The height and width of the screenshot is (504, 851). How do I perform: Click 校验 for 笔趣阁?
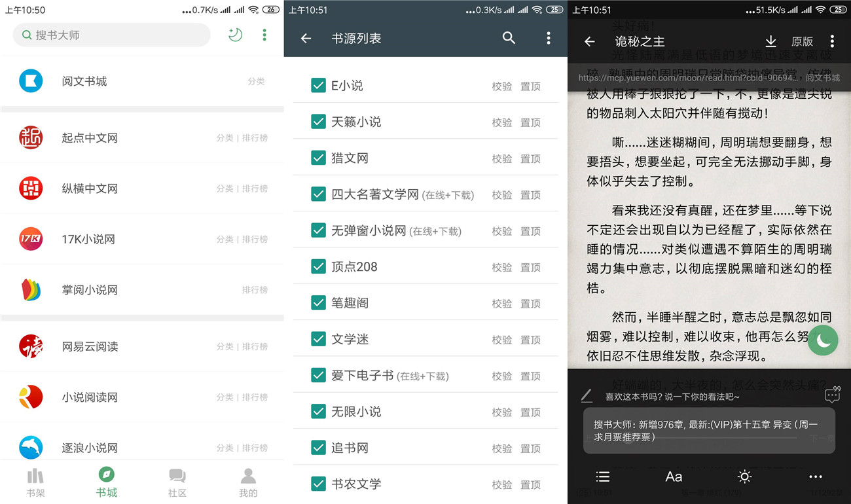click(502, 304)
